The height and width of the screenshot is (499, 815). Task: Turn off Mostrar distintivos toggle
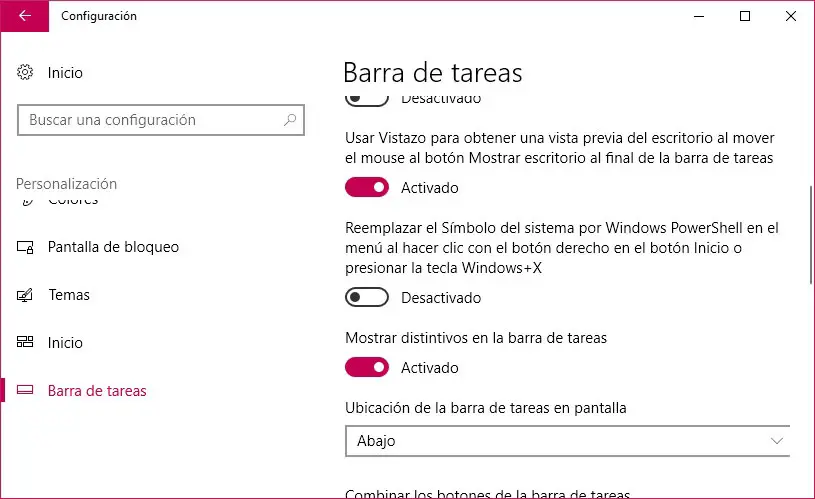click(367, 367)
